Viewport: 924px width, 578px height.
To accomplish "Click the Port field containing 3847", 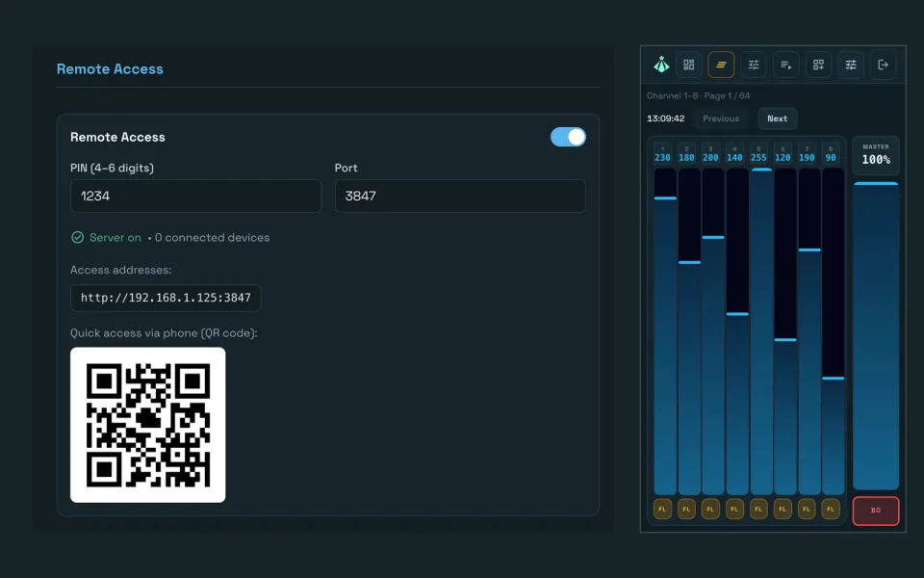I will point(460,196).
